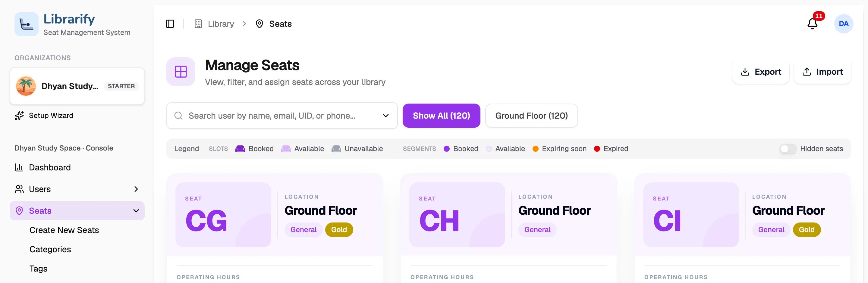The width and height of the screenshot is (868, 283).
Task: Open the DA user avatar menu
Action: click(x=843, y=24)
